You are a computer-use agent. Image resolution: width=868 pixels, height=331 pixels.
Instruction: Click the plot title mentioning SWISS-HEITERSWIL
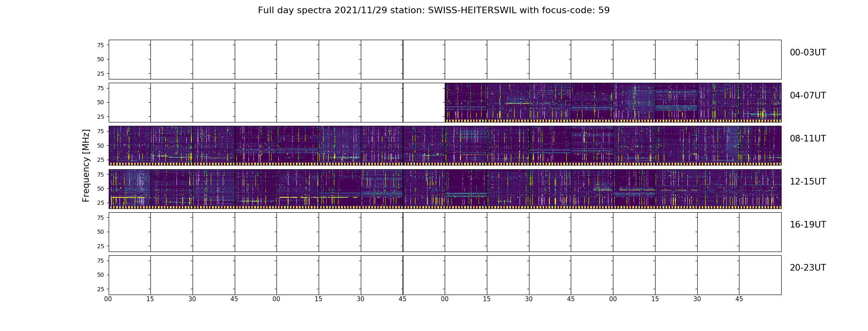click(x=434, y=10)
